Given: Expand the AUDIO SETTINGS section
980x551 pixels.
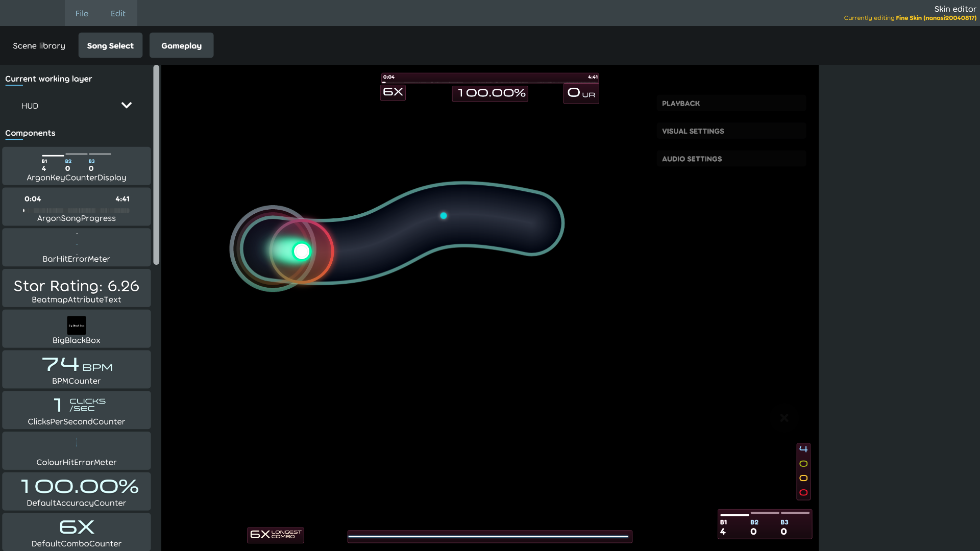Looking at the screenshot, I should (x=731, y=159).
